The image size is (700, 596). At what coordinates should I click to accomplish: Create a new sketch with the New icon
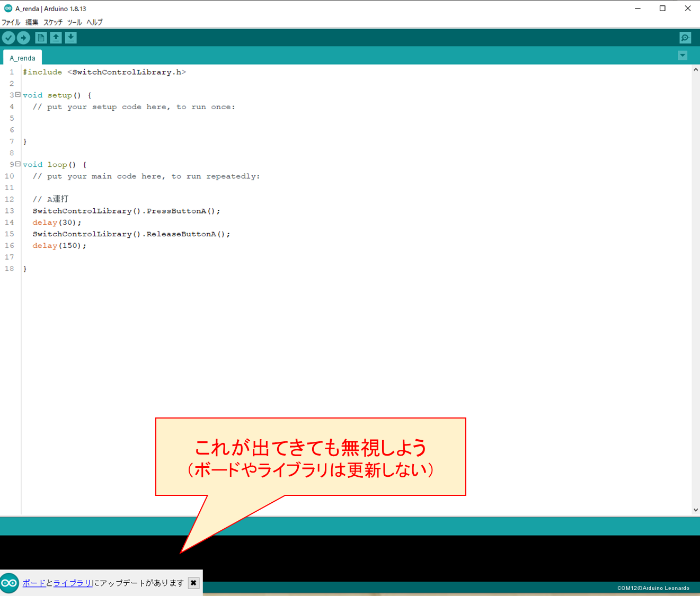click(41, 38)
